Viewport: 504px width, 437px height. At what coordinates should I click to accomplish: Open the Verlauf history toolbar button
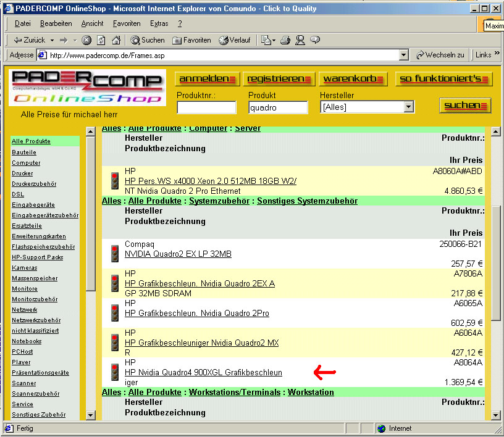click(x=235, y=40)
